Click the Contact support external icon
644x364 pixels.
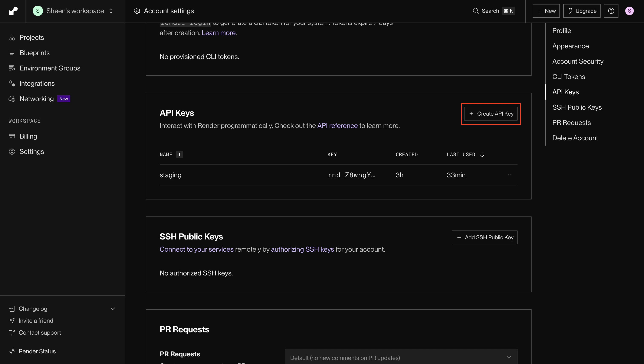12,333
